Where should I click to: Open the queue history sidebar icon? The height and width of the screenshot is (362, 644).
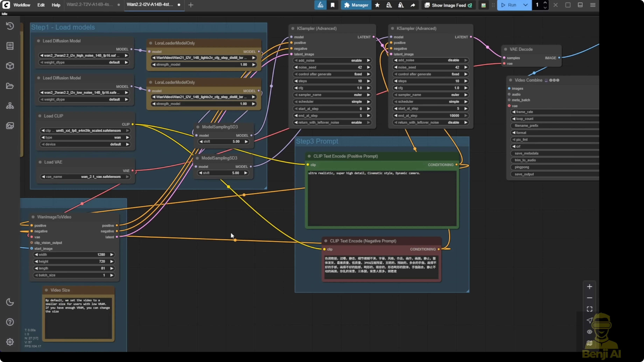coord(10,26)
